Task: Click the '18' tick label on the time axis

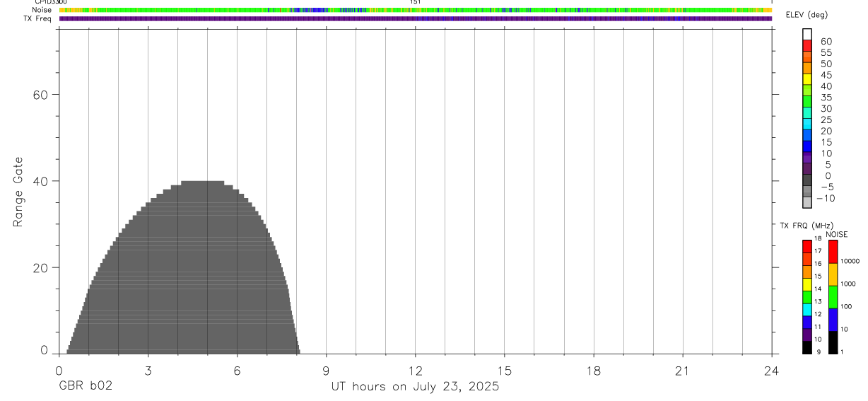Action: [x=594, y=371]
